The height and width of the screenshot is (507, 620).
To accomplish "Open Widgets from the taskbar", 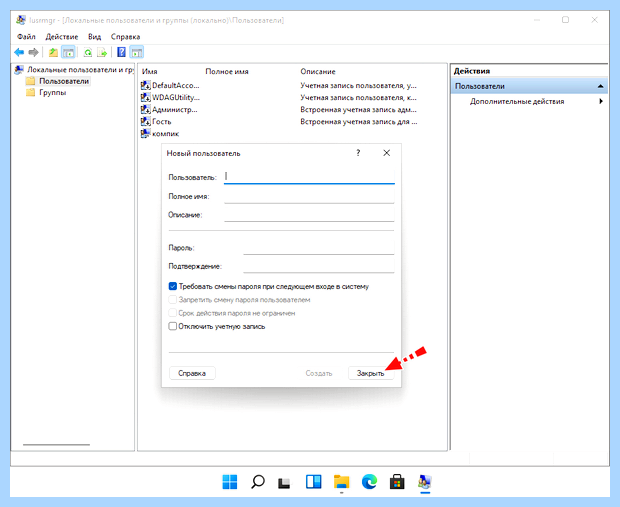I will [313, 482].
